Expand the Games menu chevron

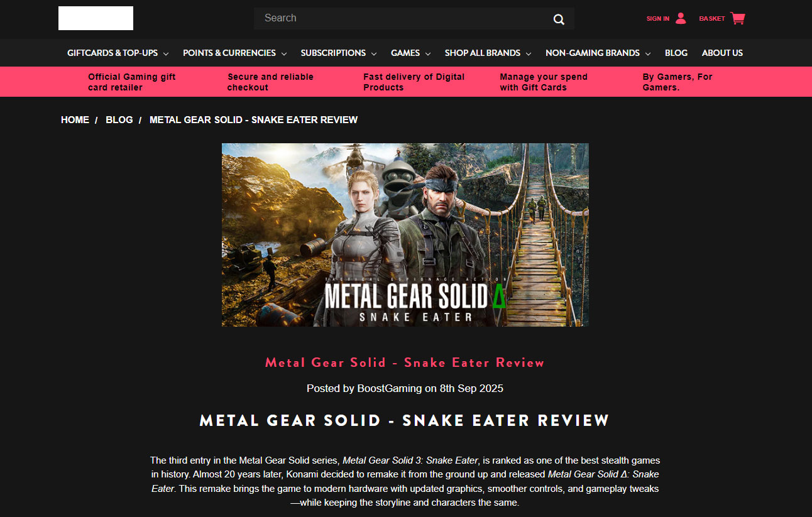(x=427, y=53)
